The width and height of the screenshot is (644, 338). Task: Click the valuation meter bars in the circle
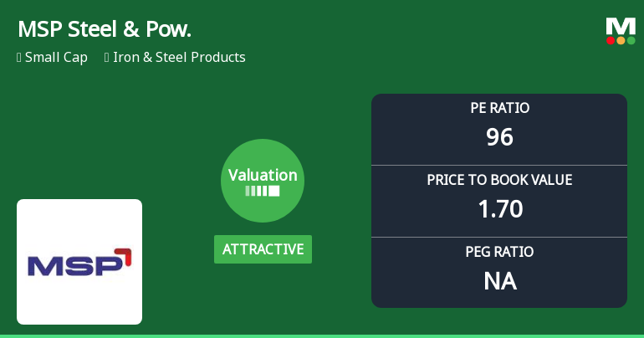click(263, 191)
